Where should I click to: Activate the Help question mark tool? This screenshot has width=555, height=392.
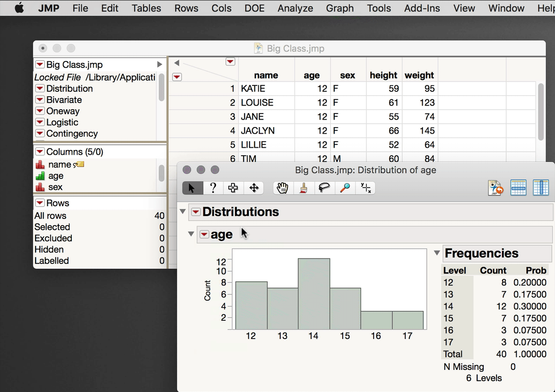pyautogui.click(x=213, y=188)
